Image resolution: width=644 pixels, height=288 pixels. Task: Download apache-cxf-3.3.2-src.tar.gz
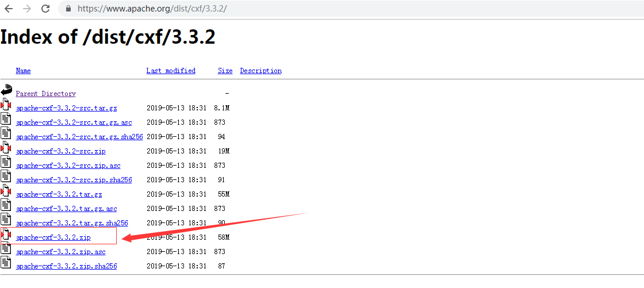click(67, 108)
